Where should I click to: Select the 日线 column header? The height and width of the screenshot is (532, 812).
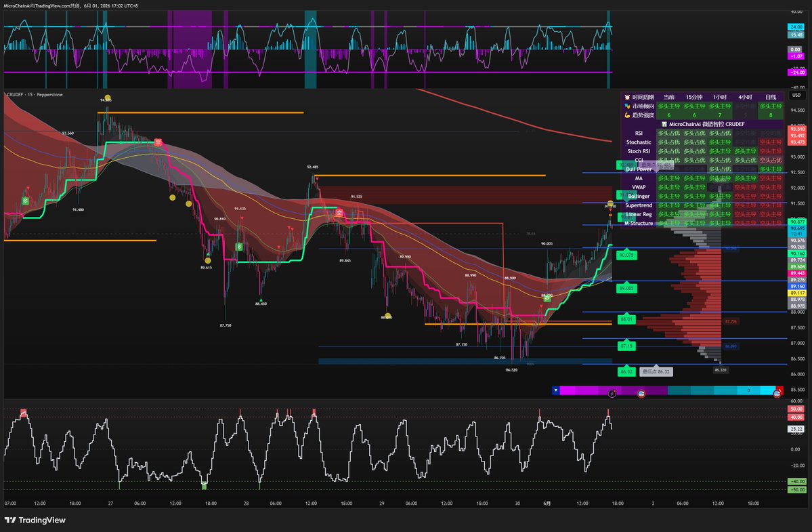click(x=771, y=97)
